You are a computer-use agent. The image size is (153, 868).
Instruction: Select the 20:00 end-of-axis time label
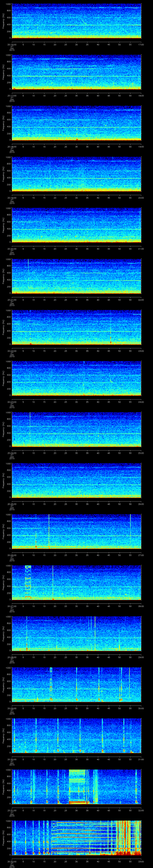point(141,197)
